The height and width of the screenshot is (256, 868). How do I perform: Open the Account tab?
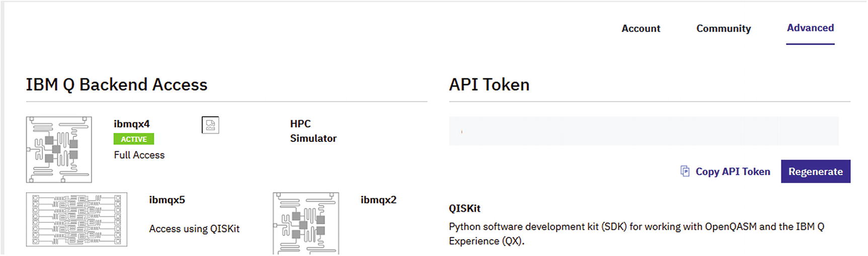[x=641, y=29]
